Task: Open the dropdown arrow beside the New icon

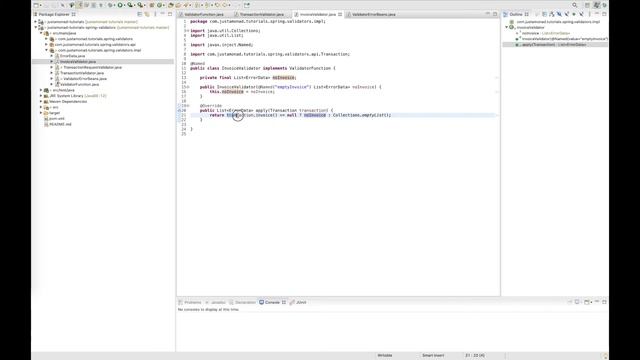Action: point(41,5)
